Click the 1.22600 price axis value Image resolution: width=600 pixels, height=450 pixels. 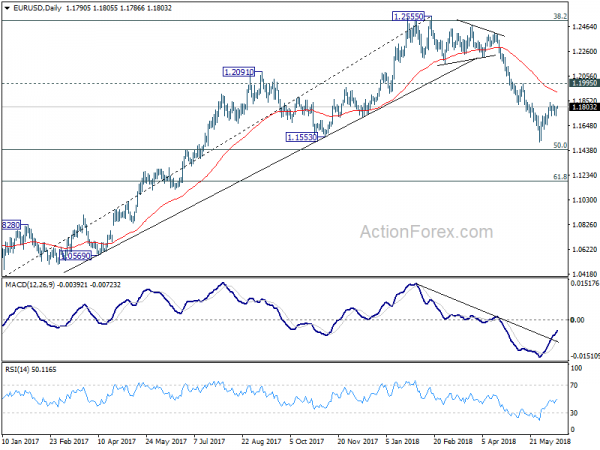click(x=584, y=51)
